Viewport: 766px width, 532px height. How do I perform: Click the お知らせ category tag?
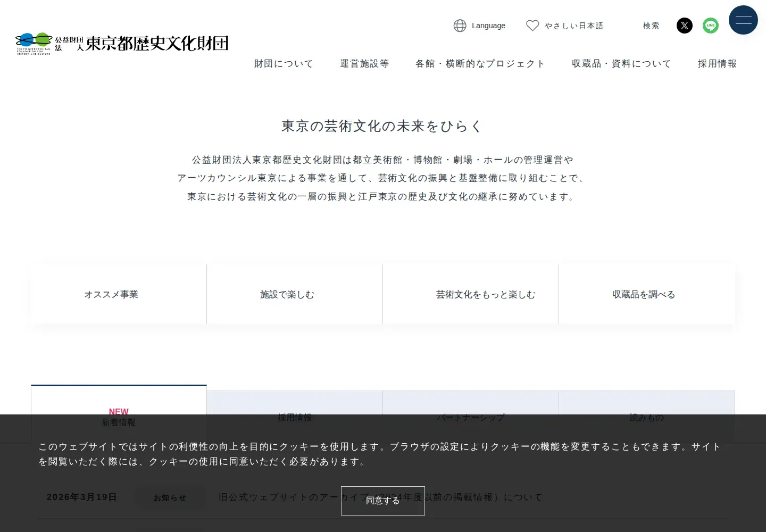[170, 498]
